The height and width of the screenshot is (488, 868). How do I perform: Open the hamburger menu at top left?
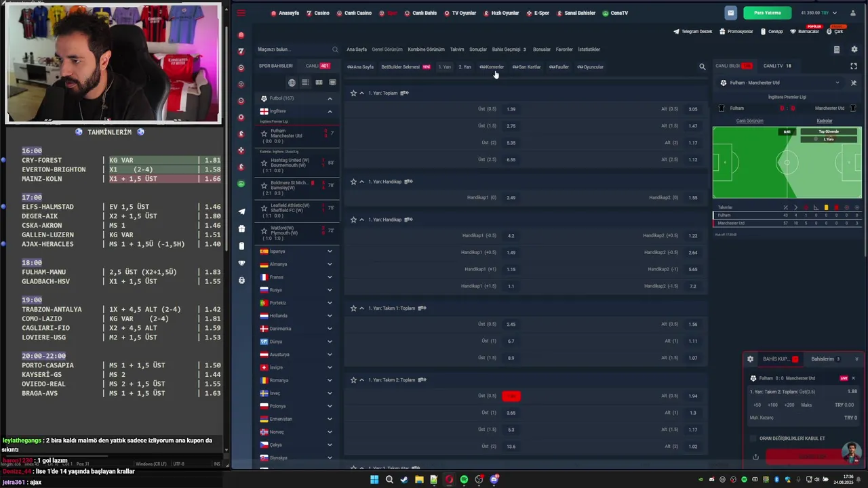[x=241, y=13]
